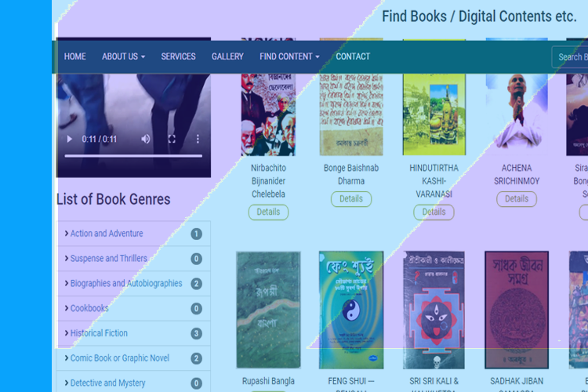Click the video progress bar
Screen dimensions: 588x392
pyautogui.click(x=133, y=156)
